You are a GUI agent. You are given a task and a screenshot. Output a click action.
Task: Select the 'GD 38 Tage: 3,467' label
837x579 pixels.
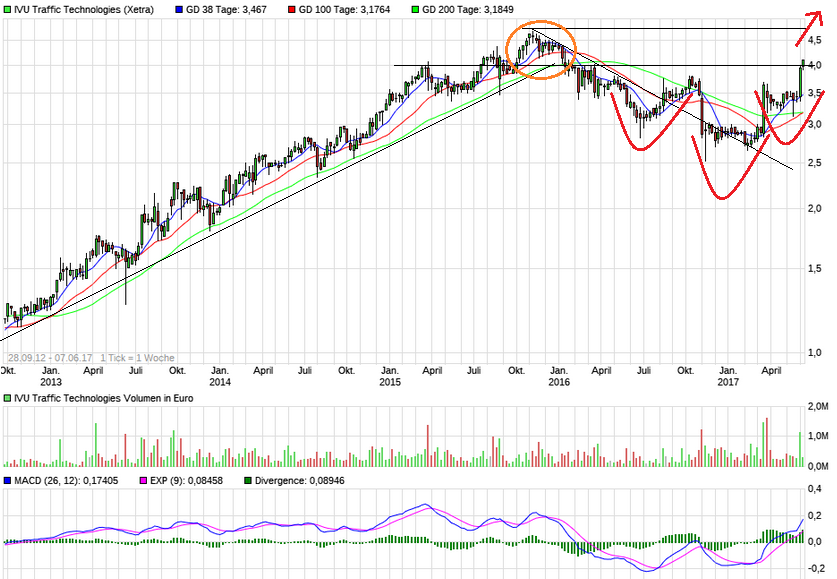coord(226,10)
